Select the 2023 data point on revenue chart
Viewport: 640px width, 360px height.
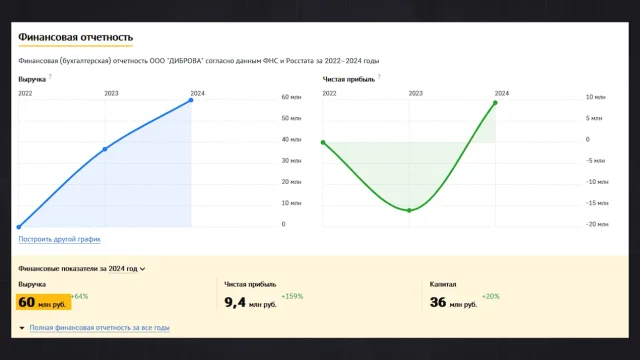[105, 149]
